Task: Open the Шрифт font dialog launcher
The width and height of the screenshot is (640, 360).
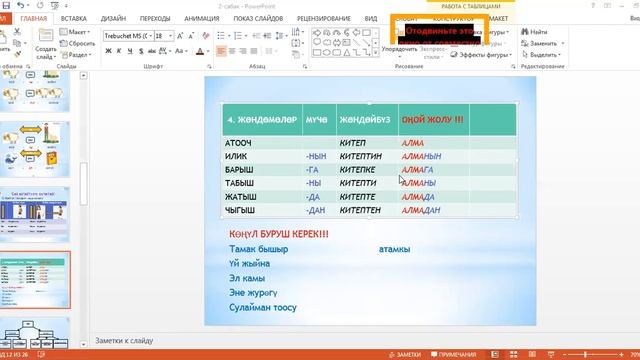Action: coord(209,66)
